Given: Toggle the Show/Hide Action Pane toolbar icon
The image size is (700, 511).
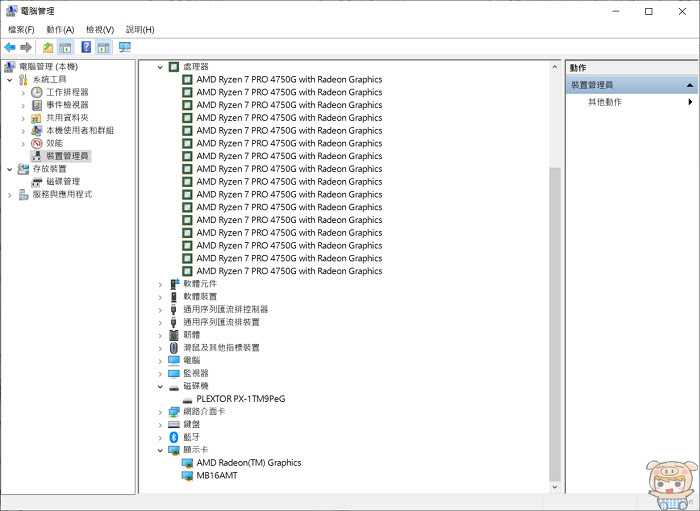Looking at the screenshot, I should click(104, 47).
